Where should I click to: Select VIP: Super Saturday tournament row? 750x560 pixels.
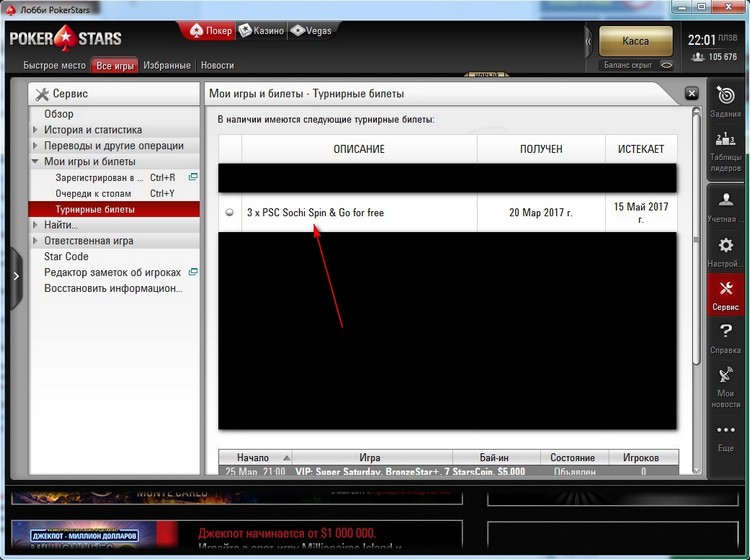[448, 471]
